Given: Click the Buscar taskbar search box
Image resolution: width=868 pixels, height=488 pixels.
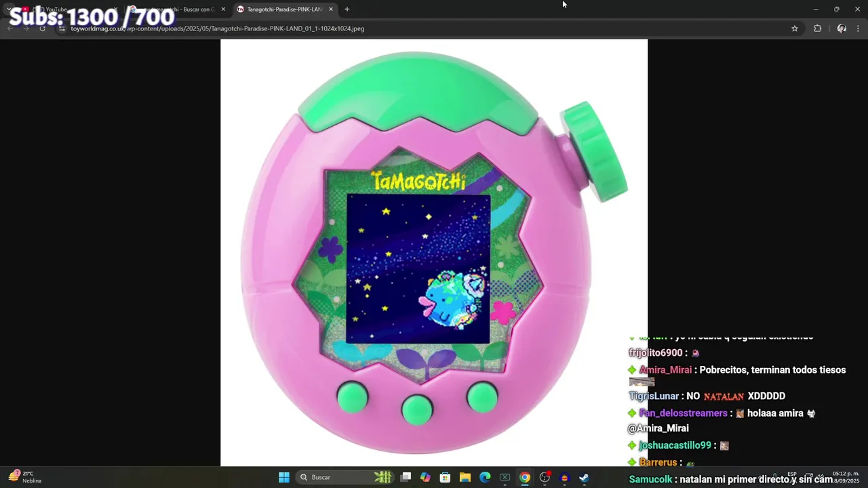Looking at the screenshot, I should coord(344,477).
